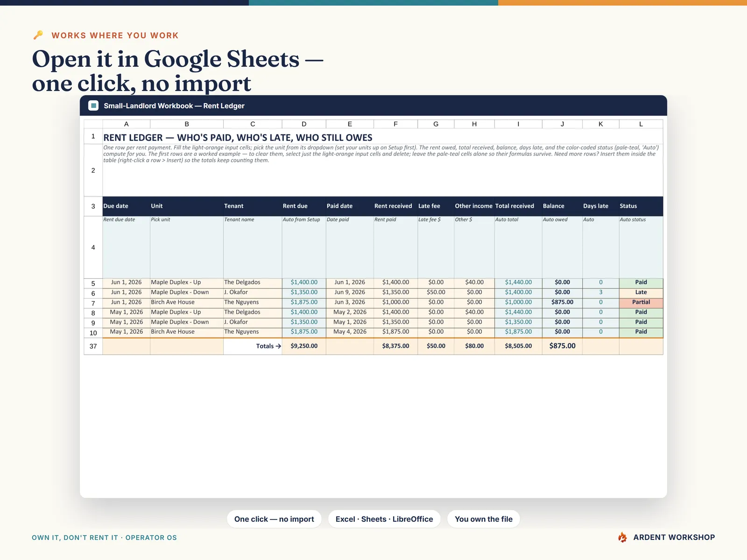
Task: Click the $50.00 late fee in row 6
Action: pyautogui.click(x=436, y=292)
